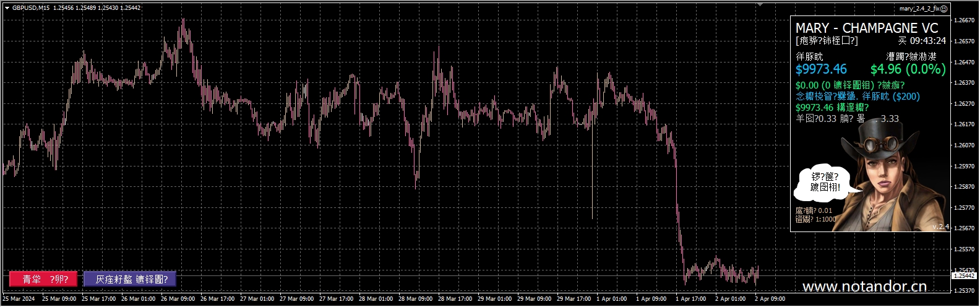The height and width of the screenshot is (307, 980).
Task: Toggle the one-click trading arrow beside GBPUSD,M15
Action: pos(7,8)
